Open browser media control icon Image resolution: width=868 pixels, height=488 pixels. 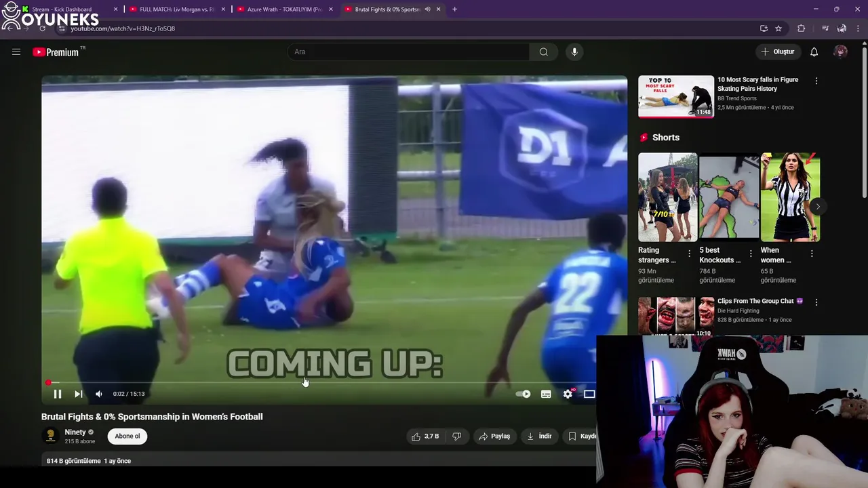[x=825, y=28]
